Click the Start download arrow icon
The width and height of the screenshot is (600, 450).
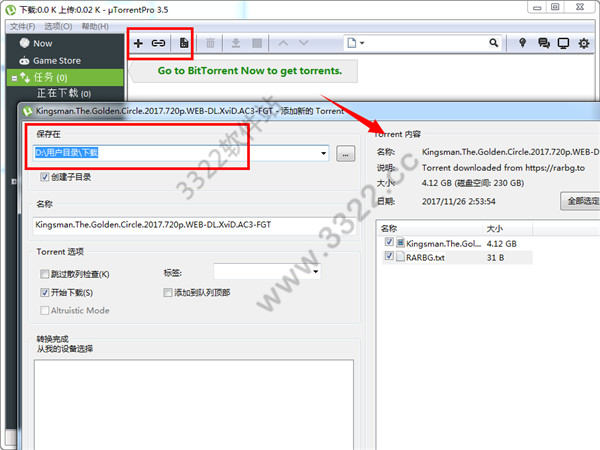pyautogui.click(x=236, y=43)
